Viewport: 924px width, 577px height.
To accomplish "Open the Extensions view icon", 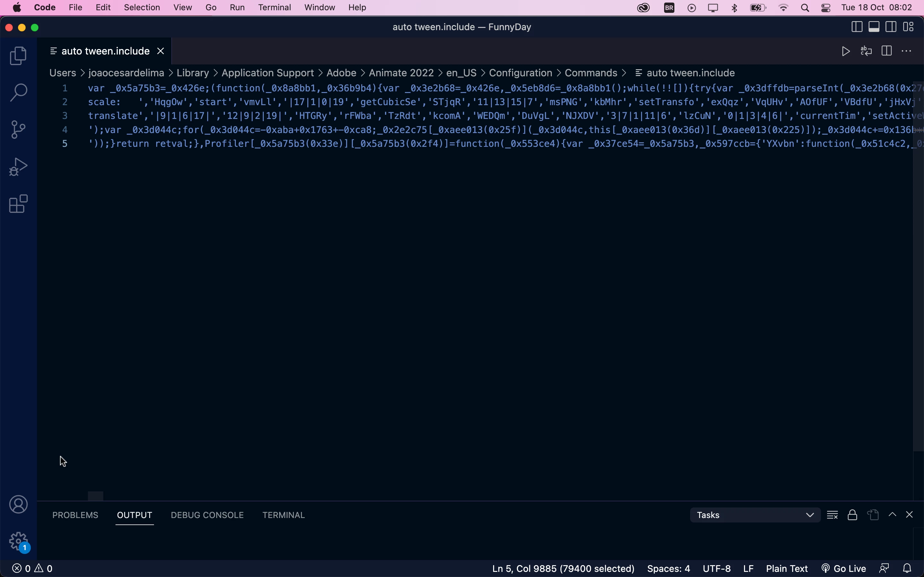I will (x=18, y=204).
